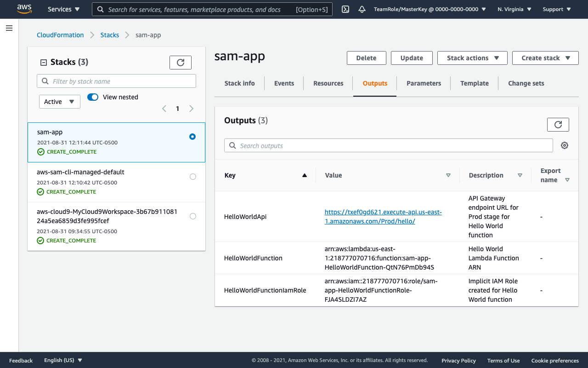Select the aws-sam-cli-managed-default stack name
Screen dimensions: 588x368
(x=80, y=172)
